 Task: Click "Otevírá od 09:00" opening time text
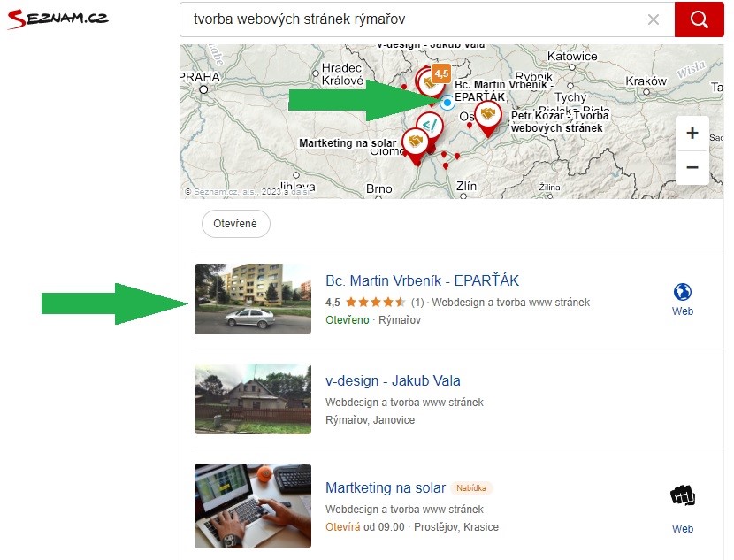pos(364,527)
